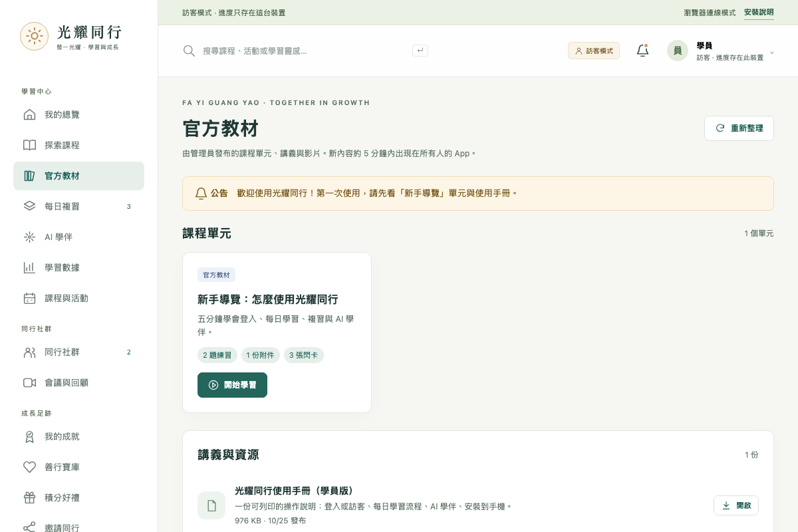Click the 976 KB · 10/25 發布 text

(x=271, y=521)
